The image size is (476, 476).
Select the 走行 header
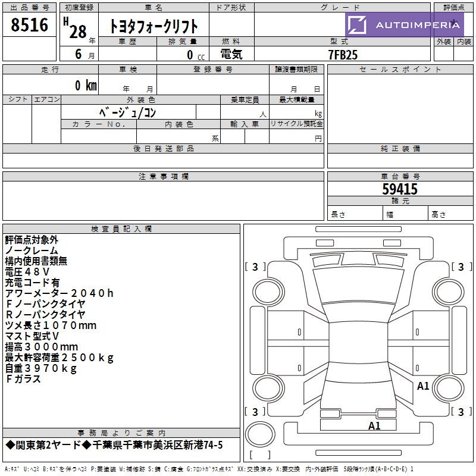tap(51, 70)
